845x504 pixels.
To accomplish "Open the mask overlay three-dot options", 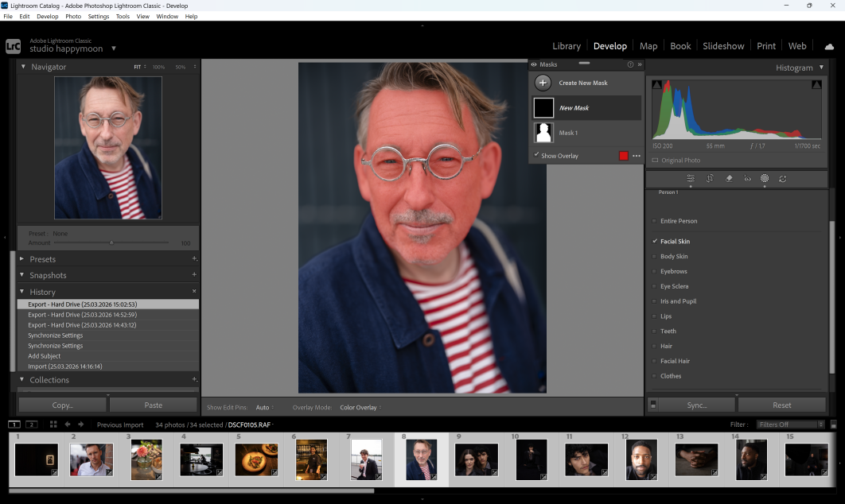I will point(637,156).
